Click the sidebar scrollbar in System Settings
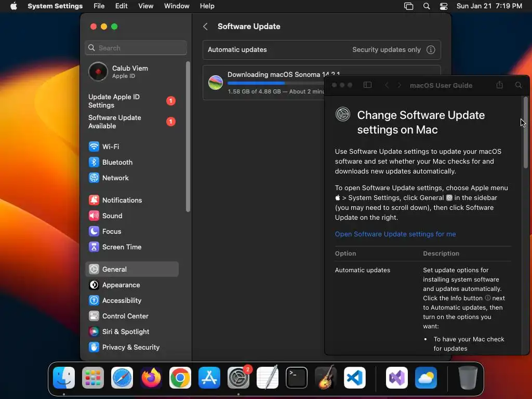532x399 pixels. (188, 137)
